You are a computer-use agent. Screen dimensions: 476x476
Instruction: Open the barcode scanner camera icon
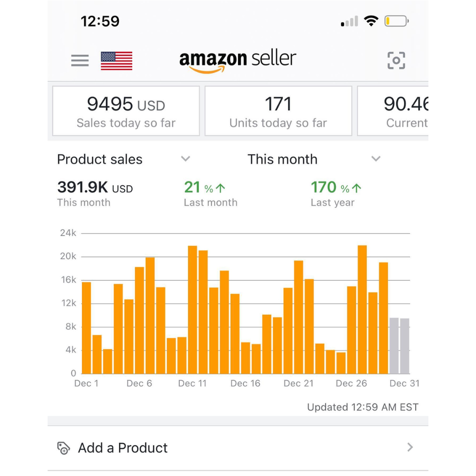click(x=396, y=60)
